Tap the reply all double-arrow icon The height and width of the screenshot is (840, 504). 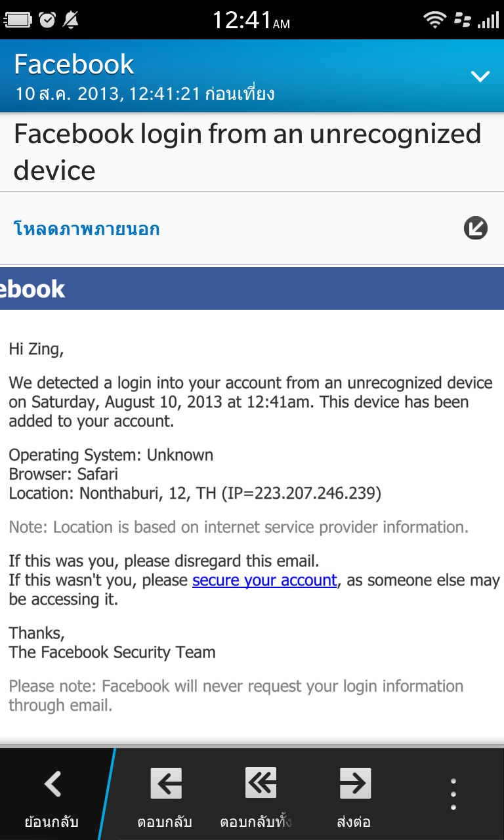[261, 784]
